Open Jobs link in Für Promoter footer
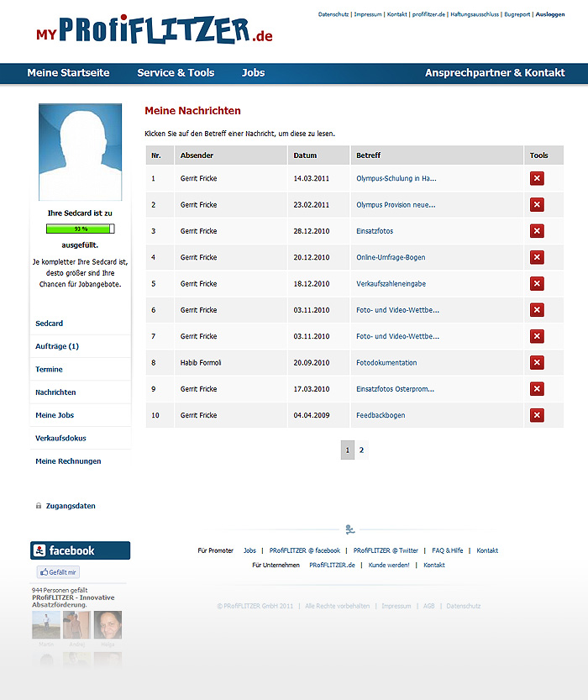 [249, 550]
